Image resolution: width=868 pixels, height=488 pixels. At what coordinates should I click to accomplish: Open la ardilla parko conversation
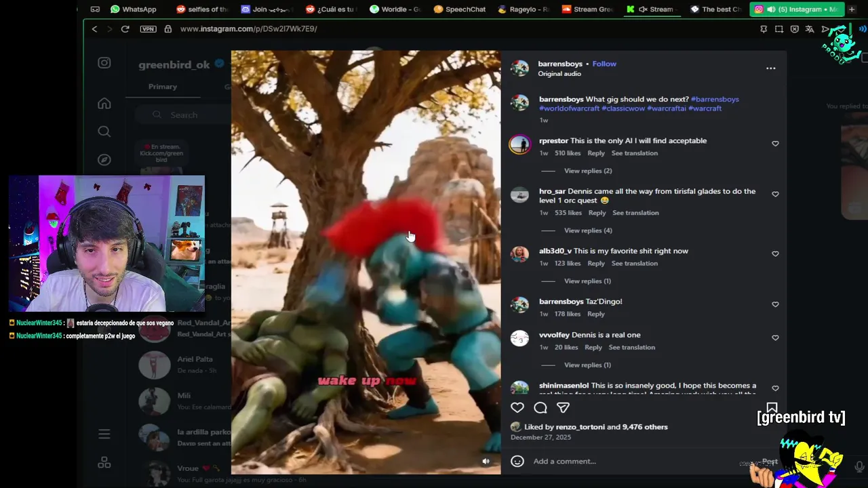pyautogui.click(x=183, y=437)
